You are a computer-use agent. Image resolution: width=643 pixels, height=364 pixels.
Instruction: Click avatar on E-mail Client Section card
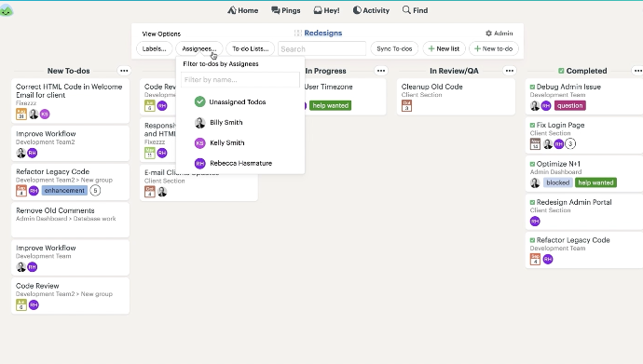point(162,192)
